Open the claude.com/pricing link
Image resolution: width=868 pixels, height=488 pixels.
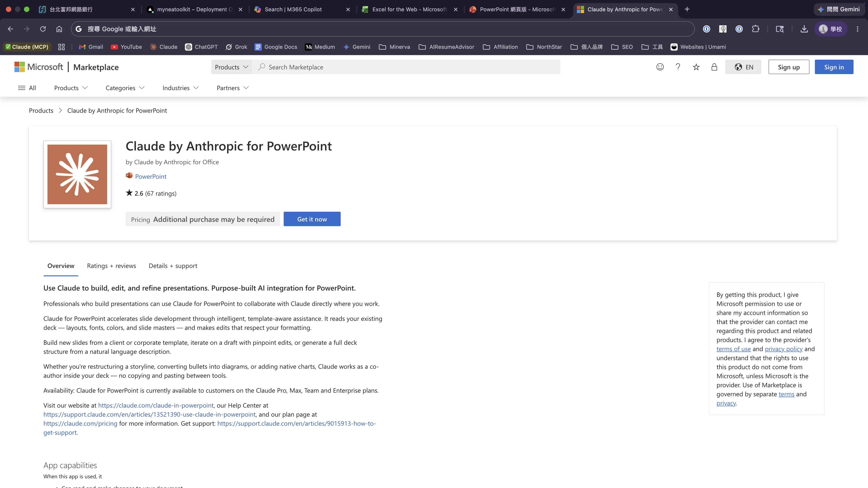(x=80, y=423)
